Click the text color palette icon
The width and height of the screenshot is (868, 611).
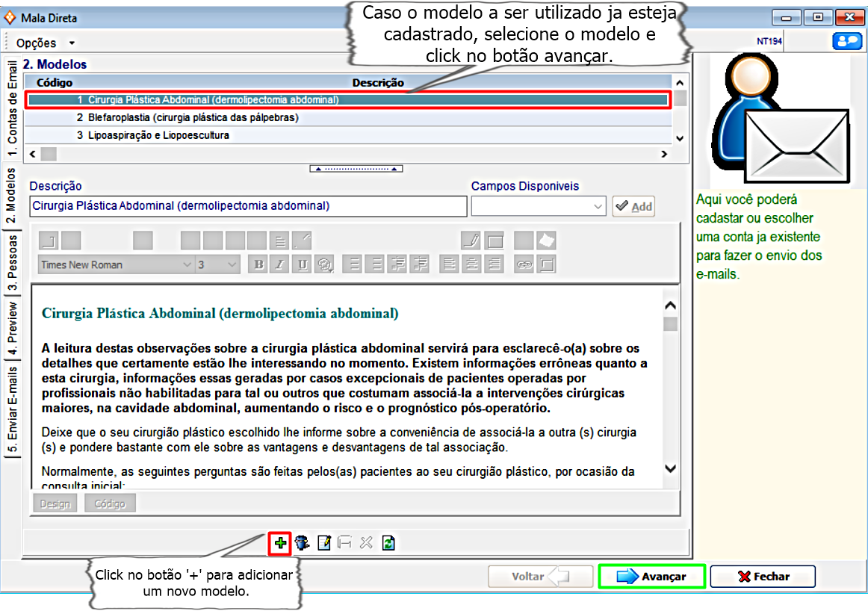tap(324, 264)
